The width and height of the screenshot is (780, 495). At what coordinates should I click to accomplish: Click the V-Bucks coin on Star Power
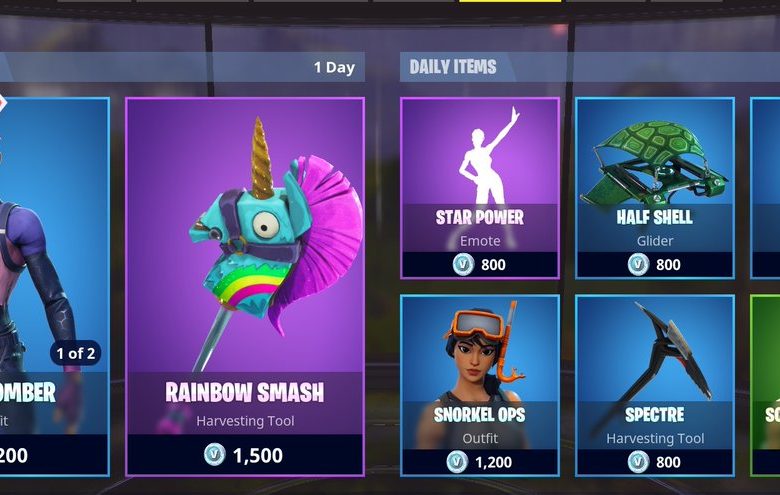[x=463, y=264]
